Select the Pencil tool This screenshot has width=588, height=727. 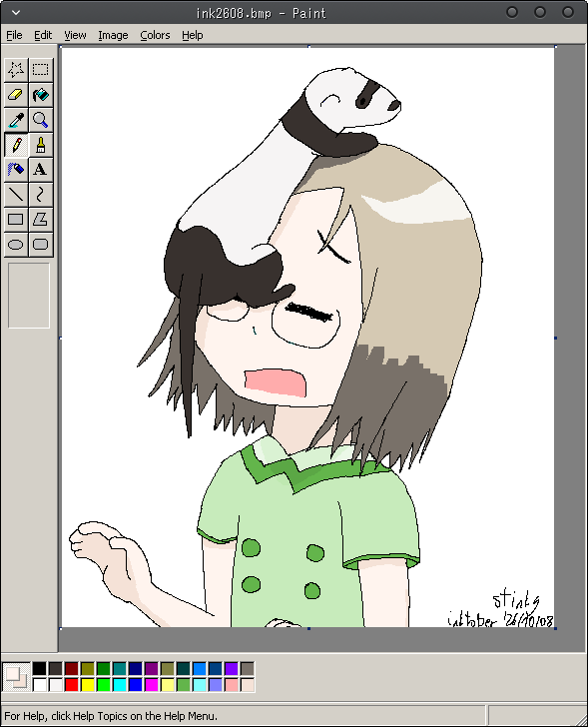16,145
